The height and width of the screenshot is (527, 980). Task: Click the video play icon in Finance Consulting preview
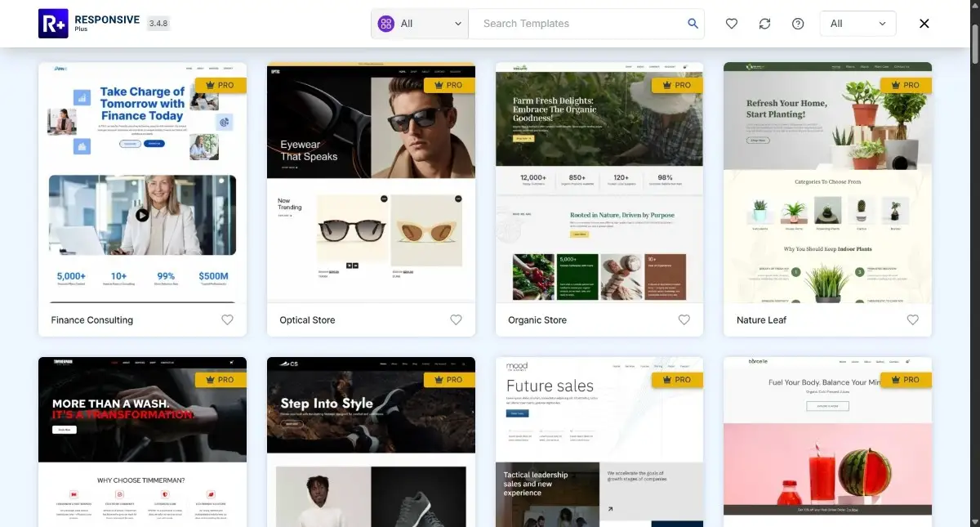tap(142, 215)
